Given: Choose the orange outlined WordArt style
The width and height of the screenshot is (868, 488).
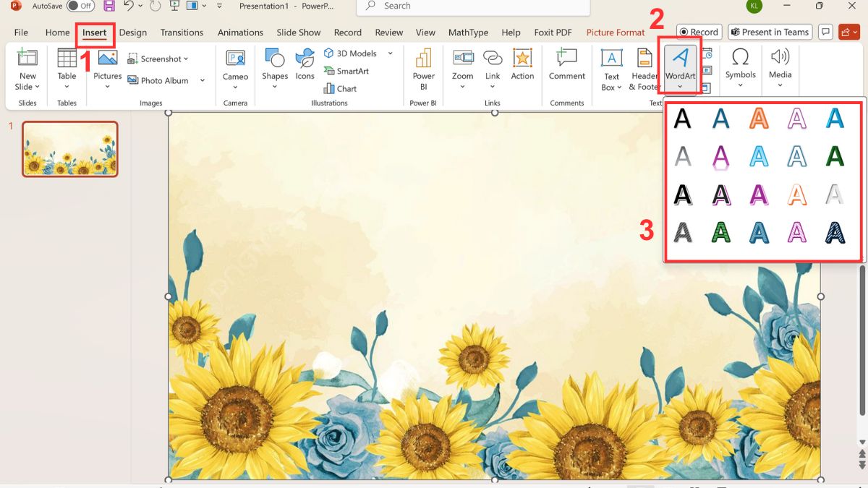Looking at the screenshot, I should [759, 118].
